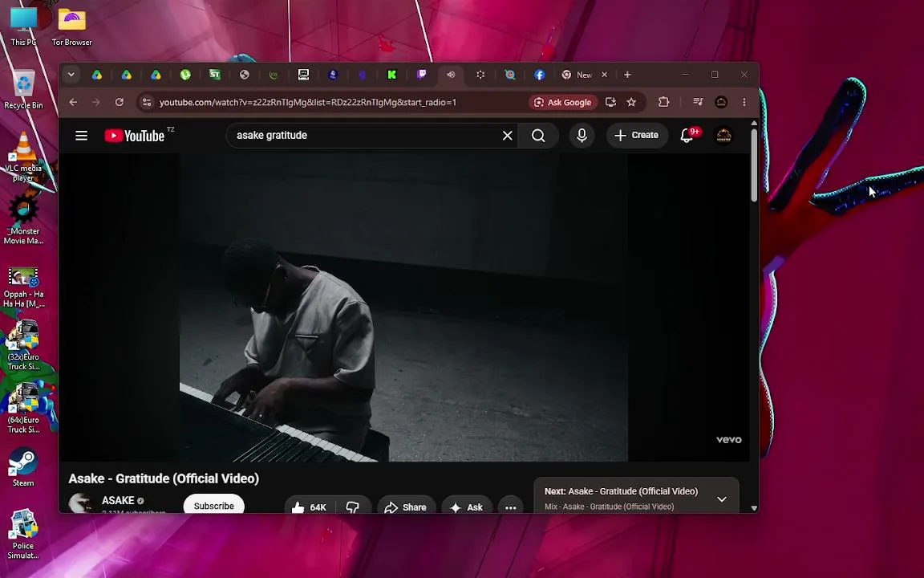The width and height of the screenshot is (924, 578).
Task: Open Chrome three-dot menu
Action: pyautogui.click(x=744, y=102)
